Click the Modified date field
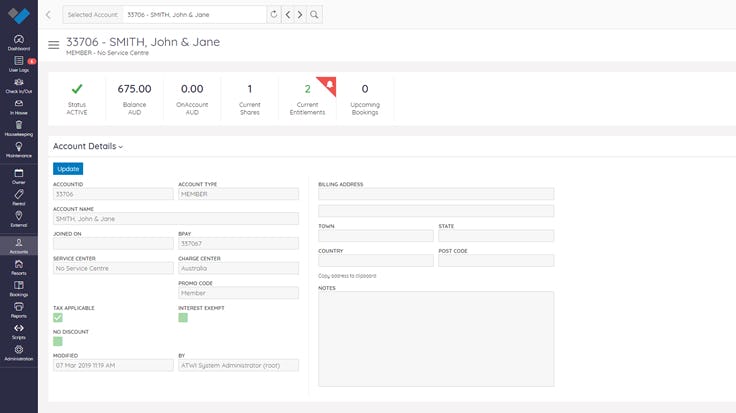This screenshot has height=413, width=736. click(x=113, y=365)
